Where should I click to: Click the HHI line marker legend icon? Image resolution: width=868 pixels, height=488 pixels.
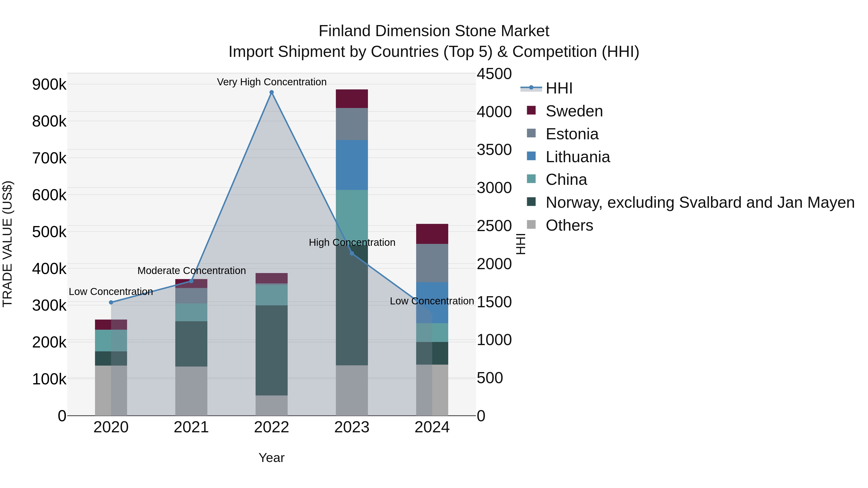tap(531, 87)
